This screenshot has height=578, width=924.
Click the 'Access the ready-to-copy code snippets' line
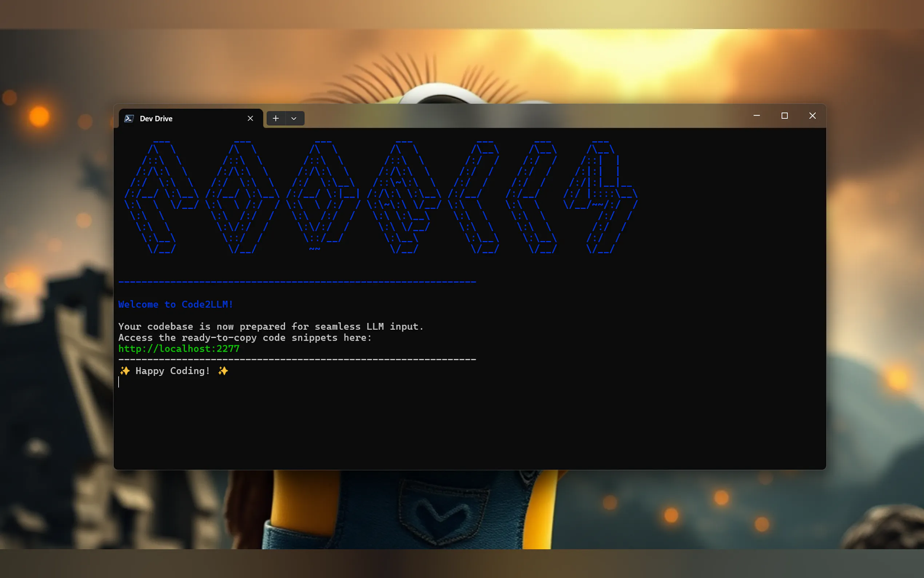click(x=244, y=337)
